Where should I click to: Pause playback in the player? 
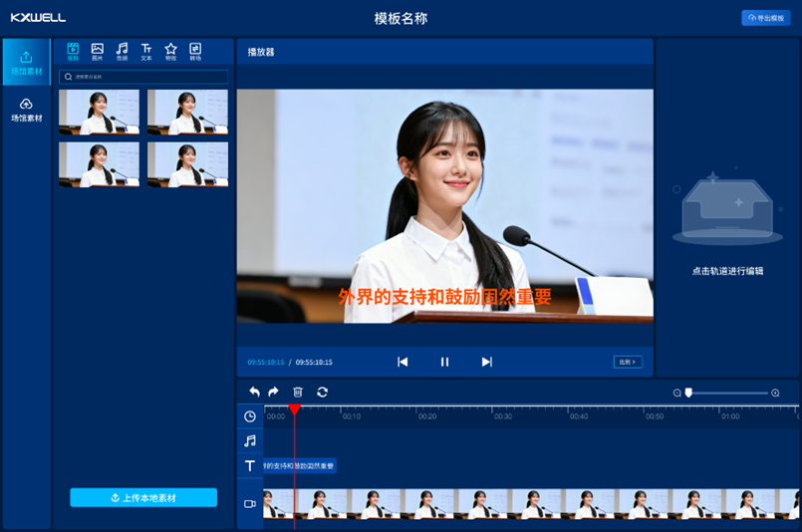(x=445, y=362)
